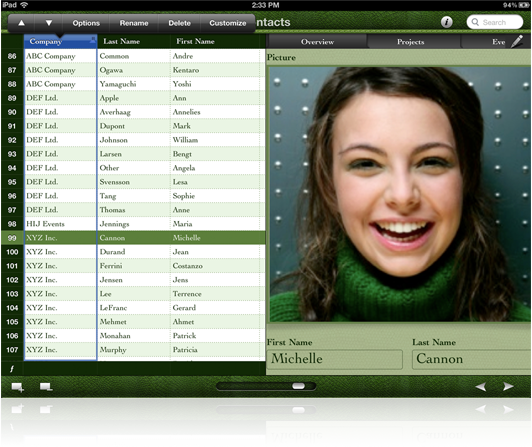
Task: Choose Delete in the column popup menu
Action: pos(179,23)
